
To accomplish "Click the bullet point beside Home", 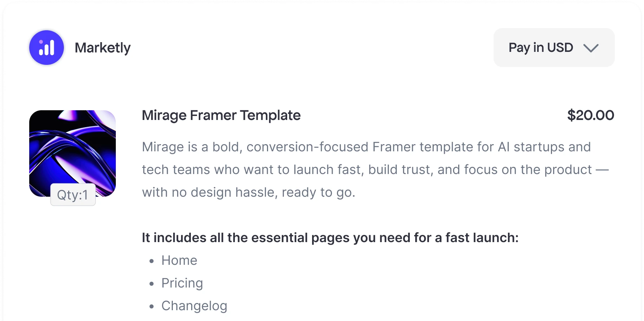I will coord(152,261).
